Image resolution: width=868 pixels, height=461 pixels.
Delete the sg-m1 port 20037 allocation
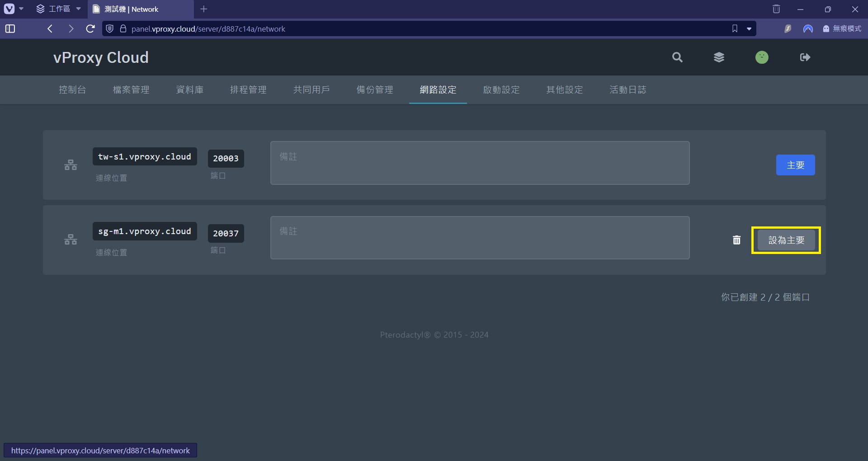click(x=736, y=240)
